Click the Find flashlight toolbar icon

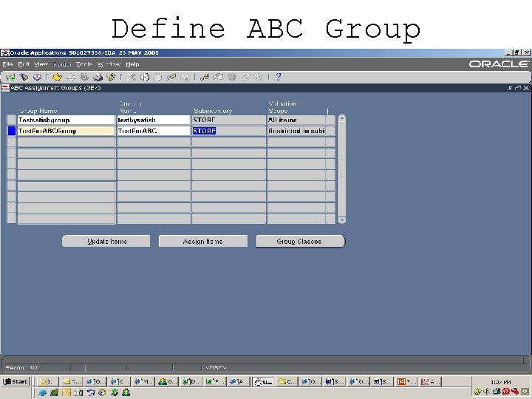pos(24,78)
